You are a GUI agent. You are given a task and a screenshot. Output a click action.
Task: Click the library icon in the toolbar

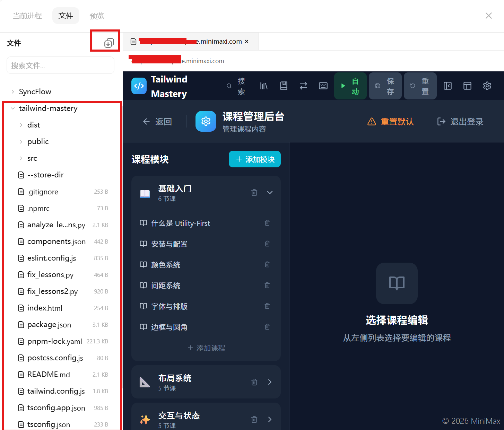click(x=264, y=86)
